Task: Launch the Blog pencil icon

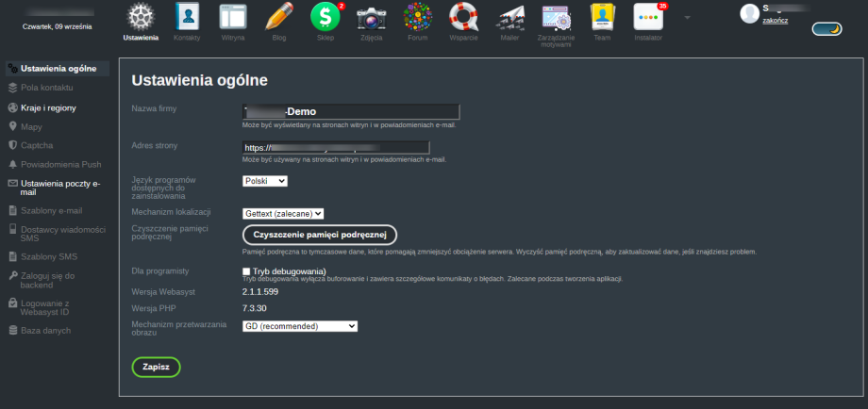Action: tap(278, 17)
